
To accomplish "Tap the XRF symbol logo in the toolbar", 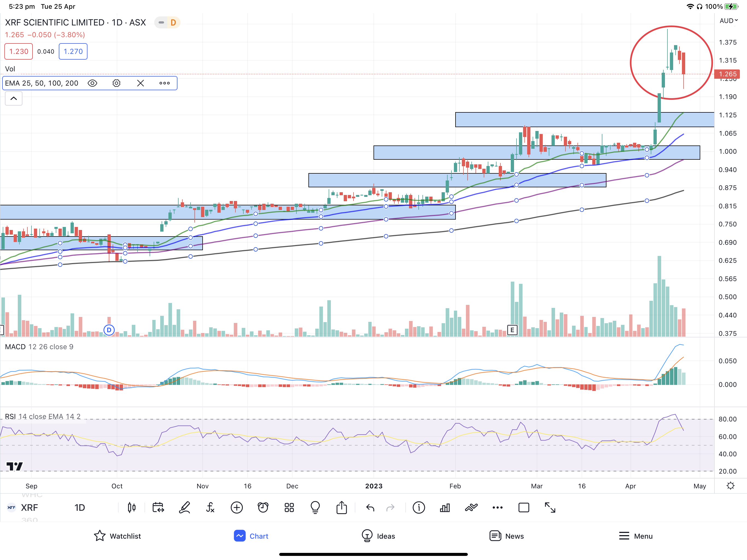I will pyautogui.click(x=11, y=507).
